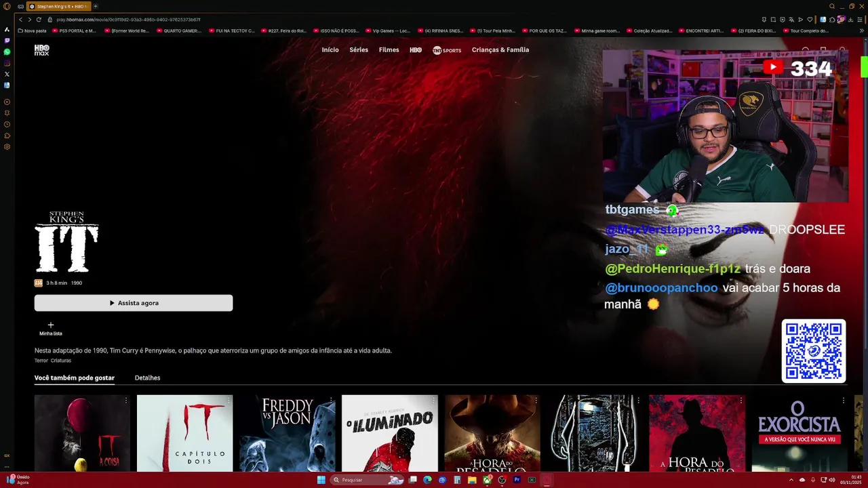The height and width of the screenshot is (488, 868).
Task: Click the taskbar Pesquisar search box
Action: tap(367, 480)
